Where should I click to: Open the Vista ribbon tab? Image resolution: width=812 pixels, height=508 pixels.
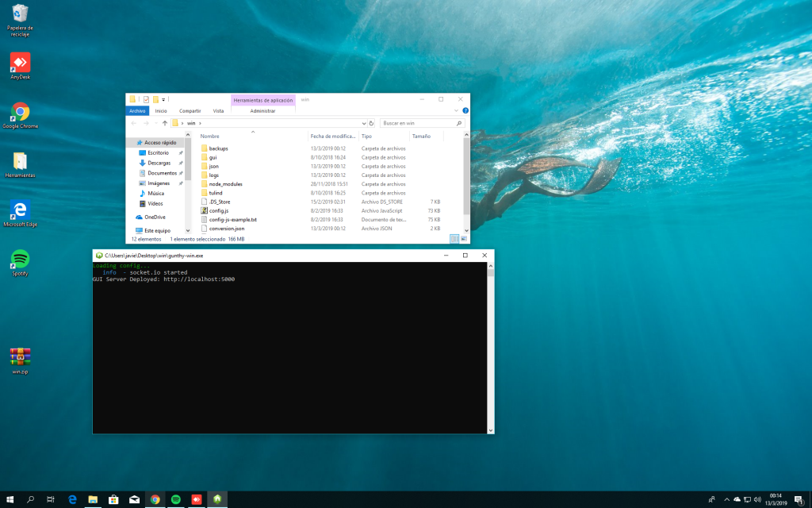[x=218, y=111]
